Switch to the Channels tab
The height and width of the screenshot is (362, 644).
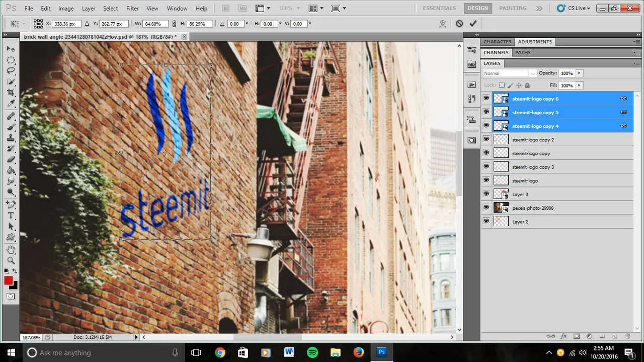(x=496, y=52)
